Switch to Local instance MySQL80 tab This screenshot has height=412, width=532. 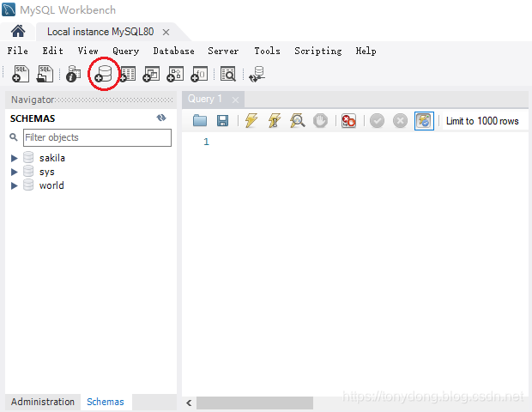coord(100,32)
